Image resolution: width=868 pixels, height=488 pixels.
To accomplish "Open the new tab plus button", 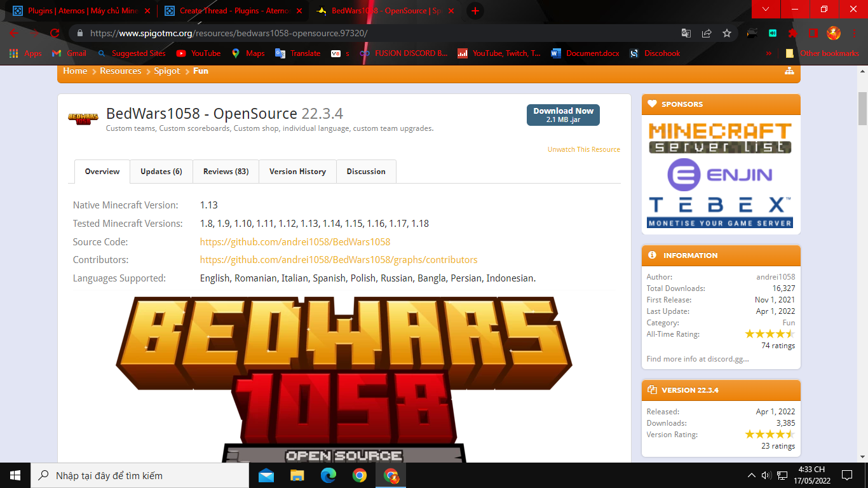I will pos(475,11).
